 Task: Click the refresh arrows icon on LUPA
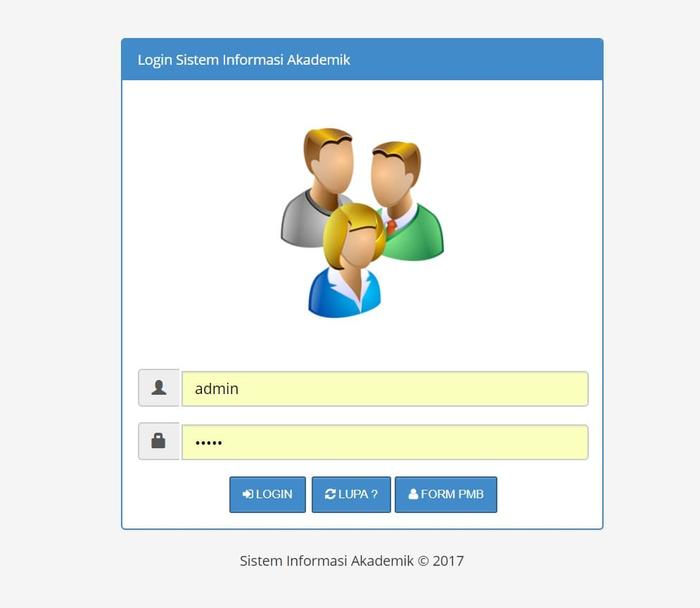click(330, 494)
